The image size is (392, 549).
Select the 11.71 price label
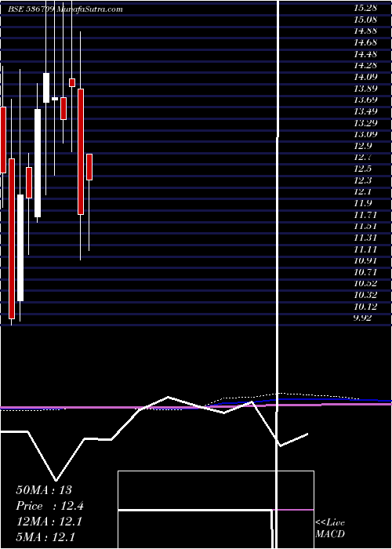(365, 215)
